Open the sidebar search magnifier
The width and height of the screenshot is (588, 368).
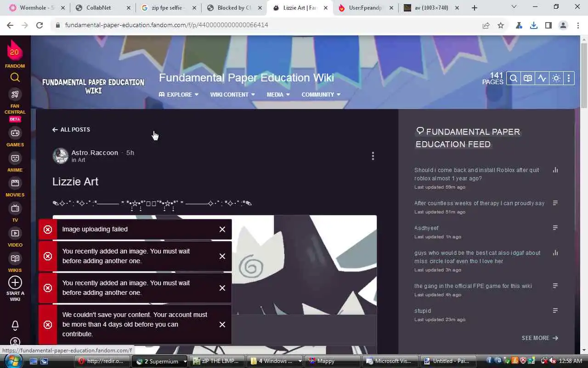[x=15, y=77]
